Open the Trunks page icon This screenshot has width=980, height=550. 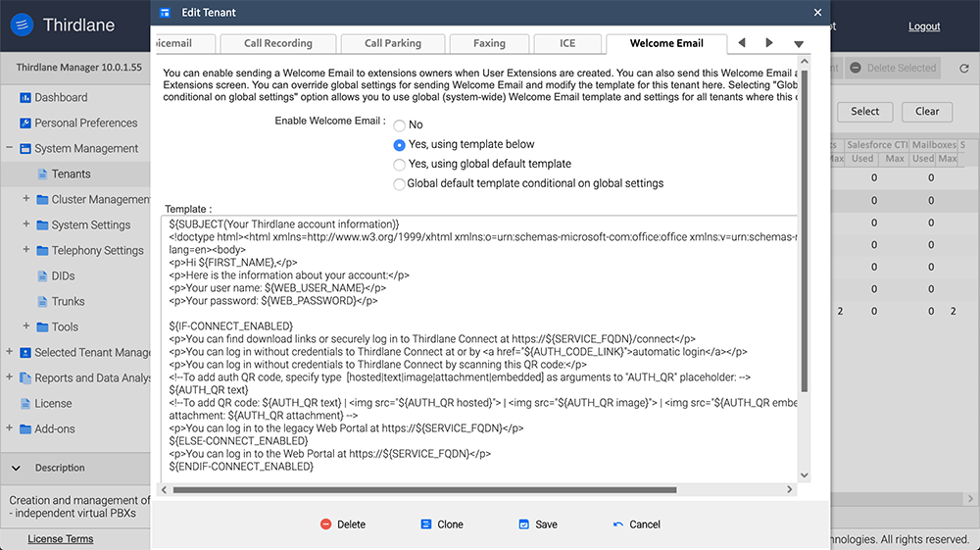(42, 302)
